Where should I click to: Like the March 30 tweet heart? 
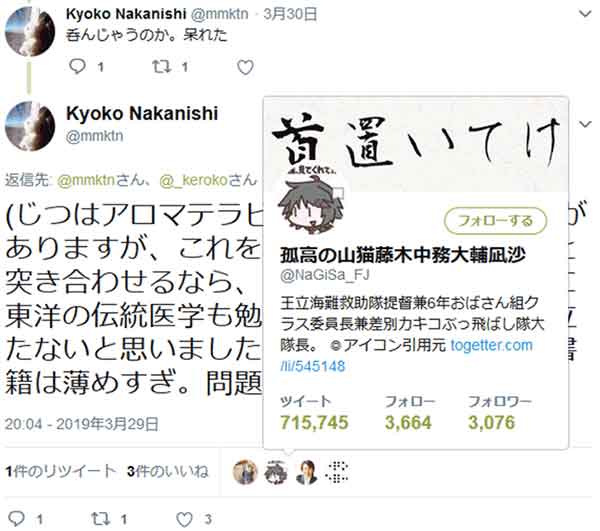coord(245,67)
